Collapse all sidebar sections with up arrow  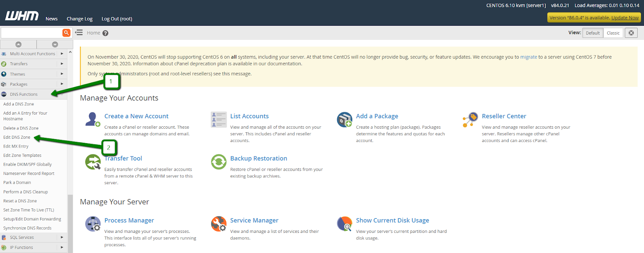click(18, 44)
